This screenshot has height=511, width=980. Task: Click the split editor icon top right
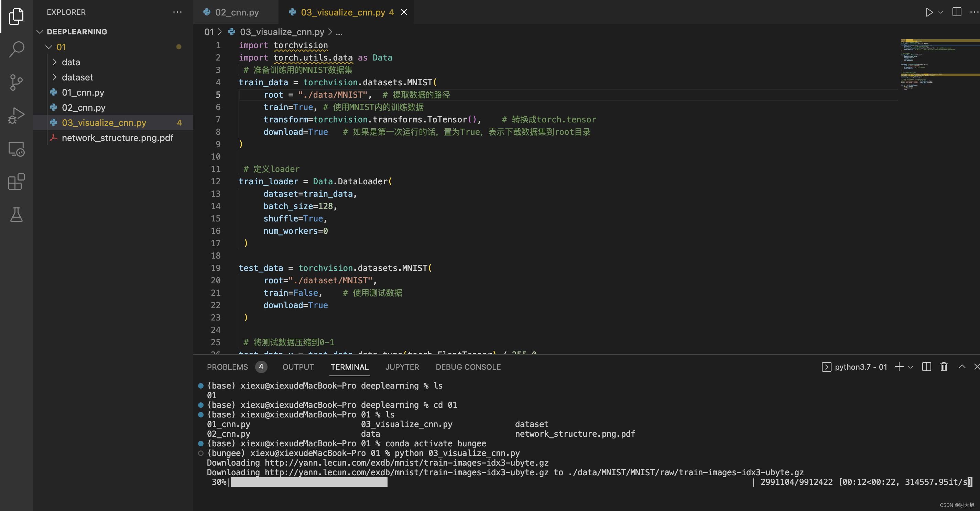957,12
